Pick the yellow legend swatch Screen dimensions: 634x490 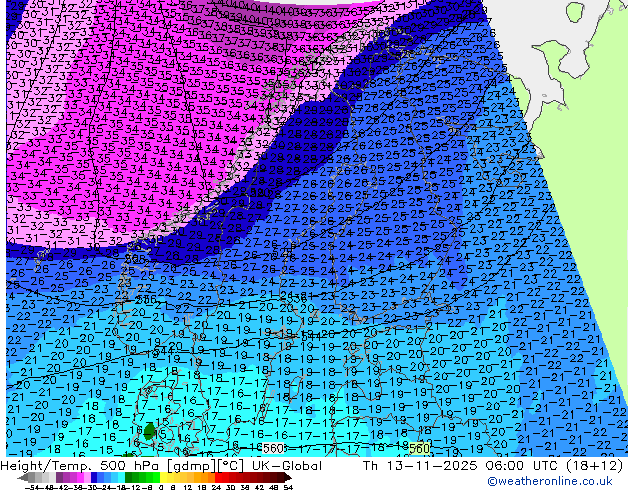163,477
